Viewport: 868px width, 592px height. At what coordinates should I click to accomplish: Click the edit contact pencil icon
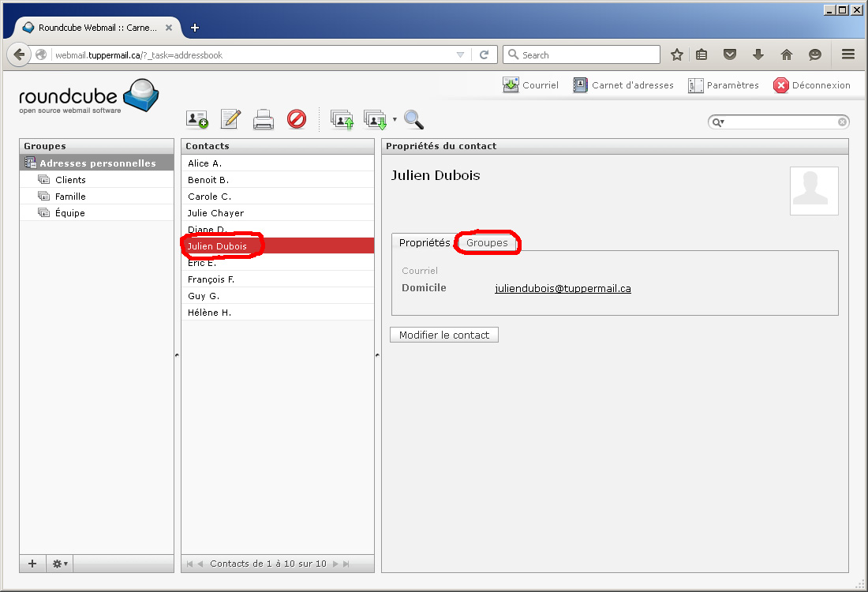click(230, 119)
